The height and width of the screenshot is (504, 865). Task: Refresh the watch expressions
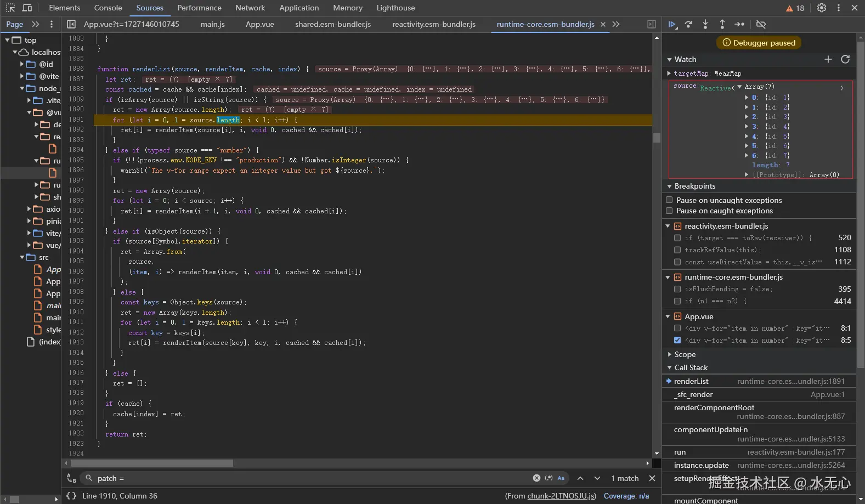click(845, 59)
